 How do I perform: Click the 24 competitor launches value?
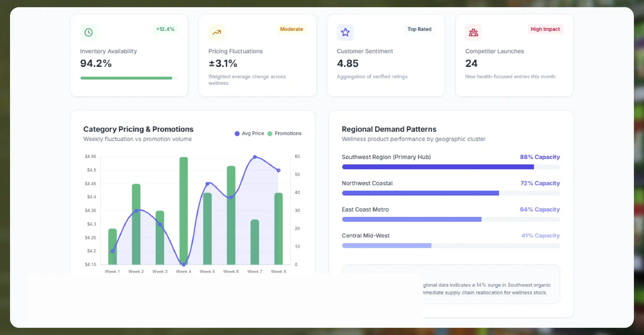[471, 64]
